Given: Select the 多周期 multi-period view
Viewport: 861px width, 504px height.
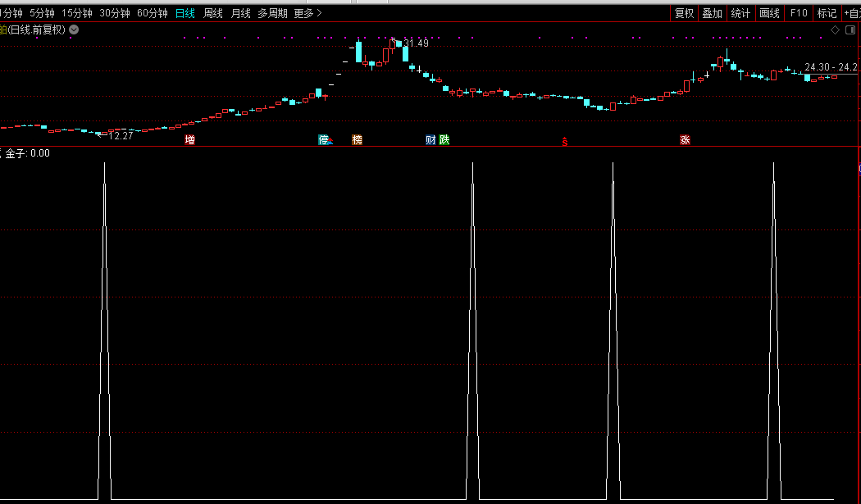Looking at the screenshot, I should 272,13.
